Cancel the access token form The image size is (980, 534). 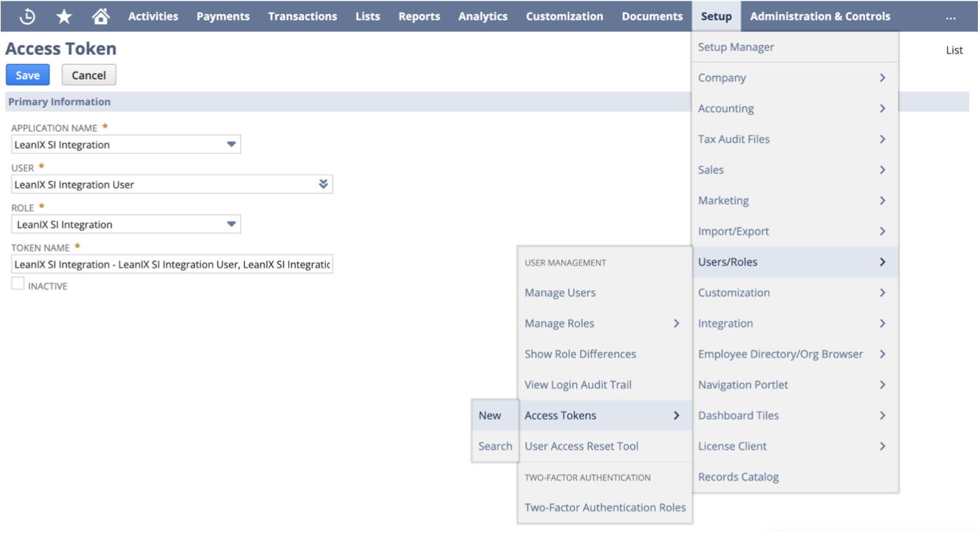click(88, 75)
